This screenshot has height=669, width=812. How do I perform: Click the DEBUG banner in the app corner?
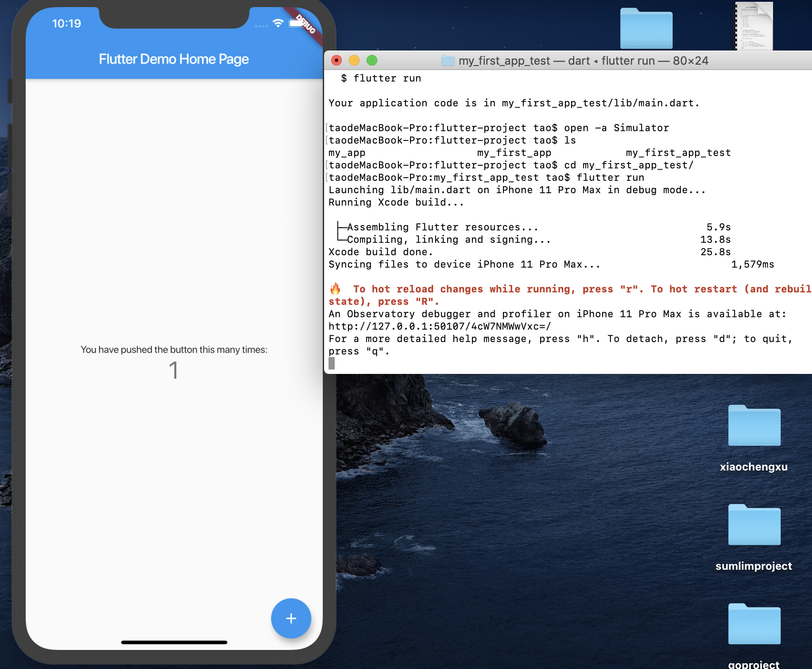305,24
